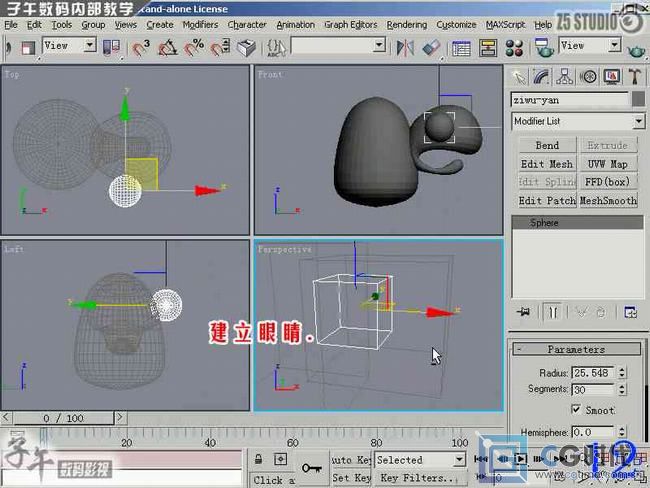Click the Segments value field
The height and width of the screenshot is (488, 650).
click(594, 389)
